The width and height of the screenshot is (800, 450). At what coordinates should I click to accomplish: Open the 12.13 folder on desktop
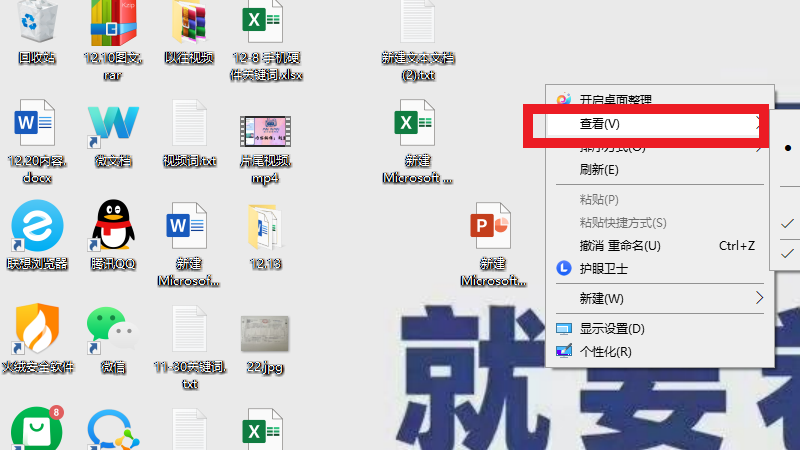point(264,226)
